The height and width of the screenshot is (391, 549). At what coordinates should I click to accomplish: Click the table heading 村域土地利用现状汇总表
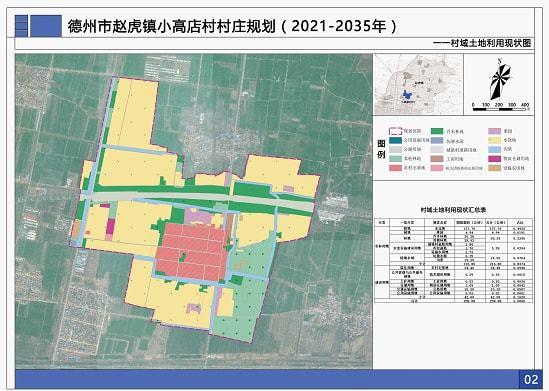point(453,210)
